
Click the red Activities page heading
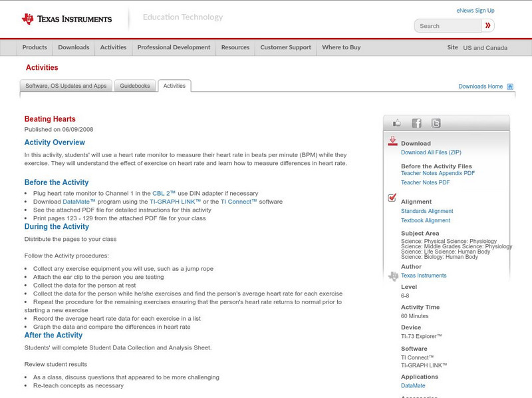(42, 68)
